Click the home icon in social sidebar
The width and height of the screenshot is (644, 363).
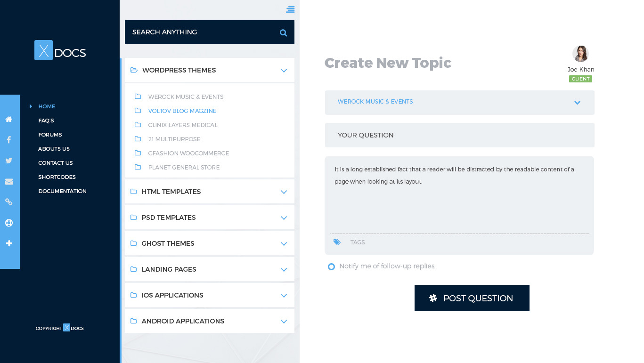coord(9,120)
